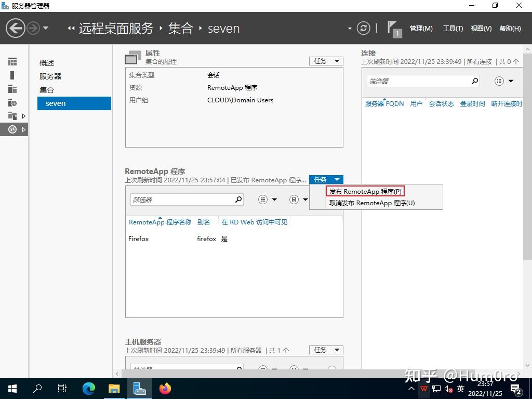Switch input language indicator 英
532x399 pixels.
coord(461,389)
